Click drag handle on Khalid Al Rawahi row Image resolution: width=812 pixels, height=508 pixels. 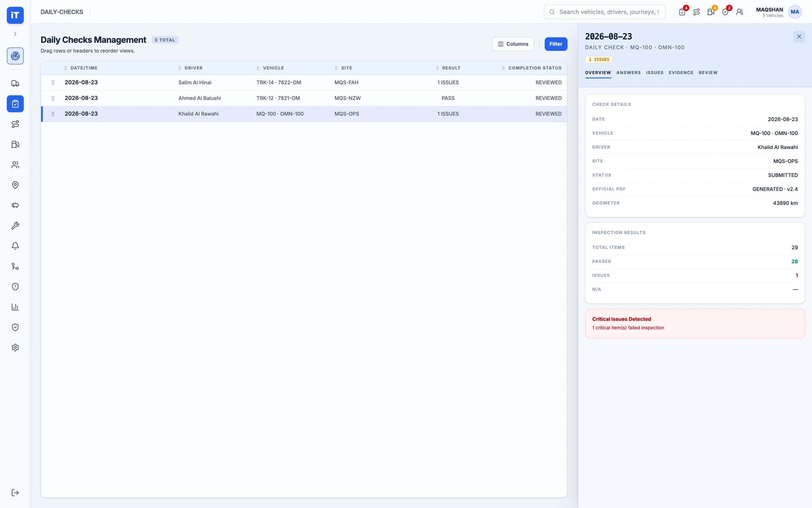coord(53,114)
